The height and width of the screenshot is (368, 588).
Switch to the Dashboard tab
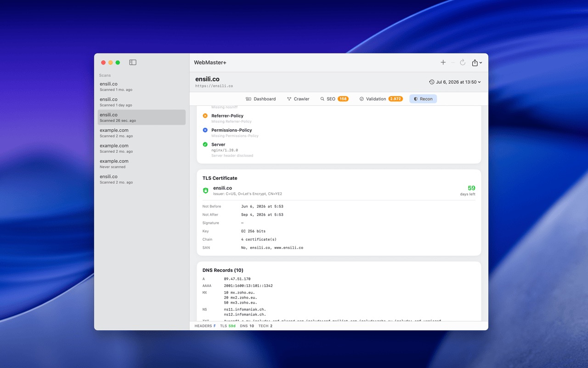click(261, 99)
